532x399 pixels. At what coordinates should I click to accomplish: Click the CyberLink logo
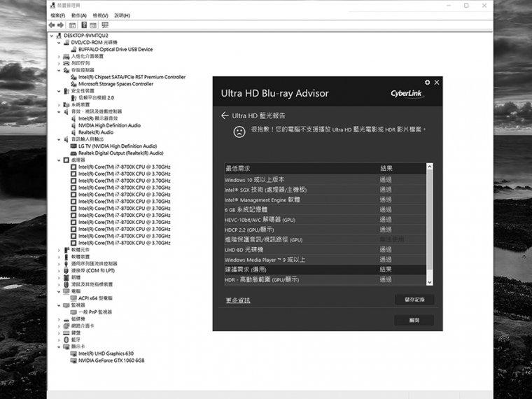coord(407,94)
